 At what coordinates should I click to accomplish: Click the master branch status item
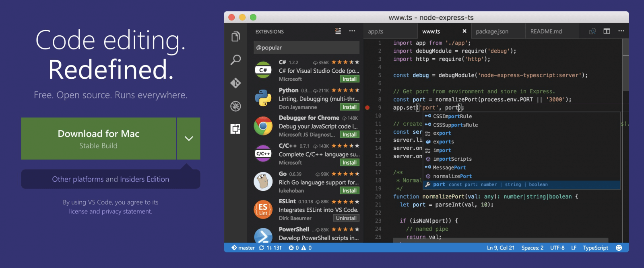pos(243,248)
